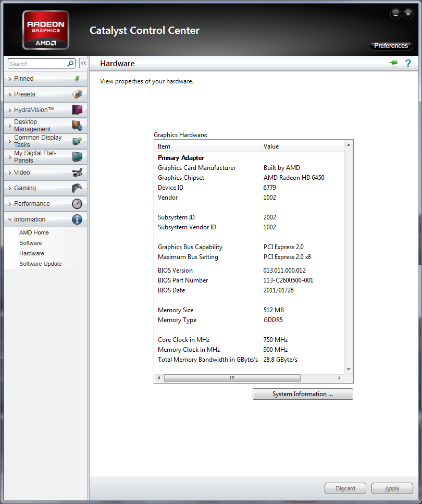422x504 pixels.
Task: Click the 900 MHz memory clock value
Action: (x=276, y=350)
